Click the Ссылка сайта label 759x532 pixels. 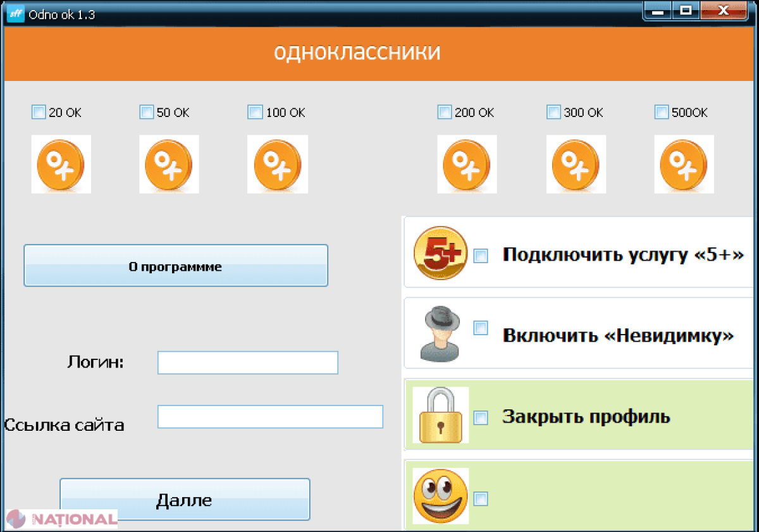point(64,424)
